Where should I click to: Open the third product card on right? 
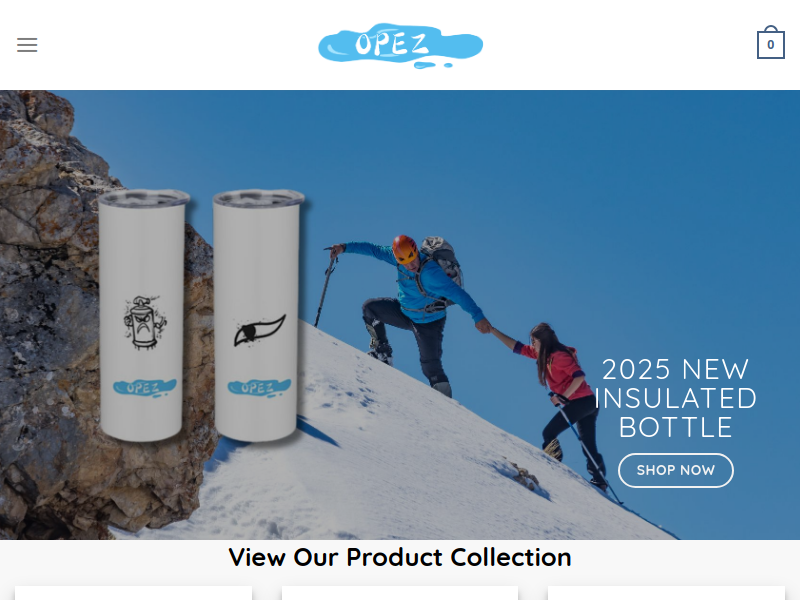tap(666, 593)
